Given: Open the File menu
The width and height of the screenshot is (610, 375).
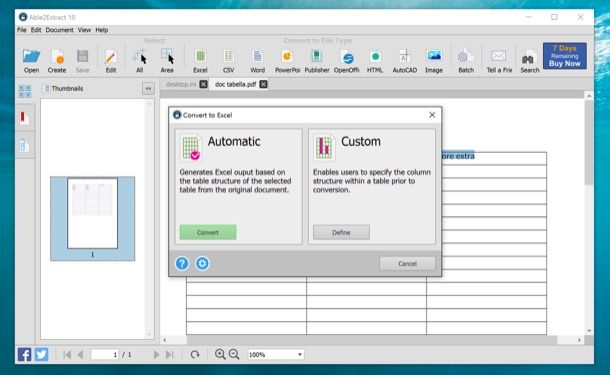Looking at the screenshot, I should [22, 30].
